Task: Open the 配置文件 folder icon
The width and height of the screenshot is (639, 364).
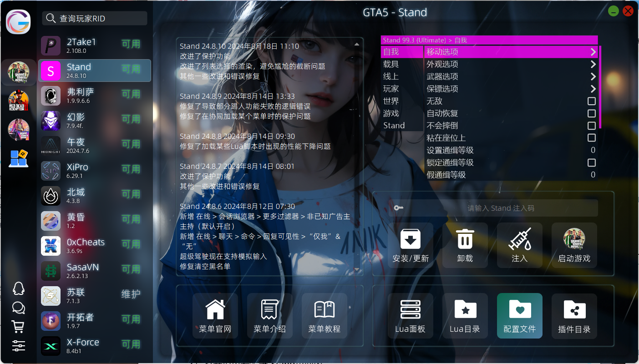Action: (x=519, y=310)
